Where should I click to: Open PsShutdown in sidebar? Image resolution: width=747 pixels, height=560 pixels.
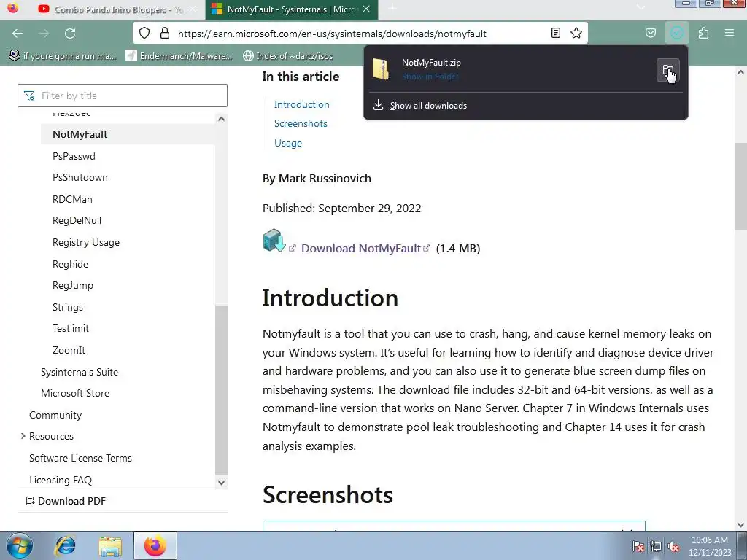pyautogui.click(x=80, y=177)
